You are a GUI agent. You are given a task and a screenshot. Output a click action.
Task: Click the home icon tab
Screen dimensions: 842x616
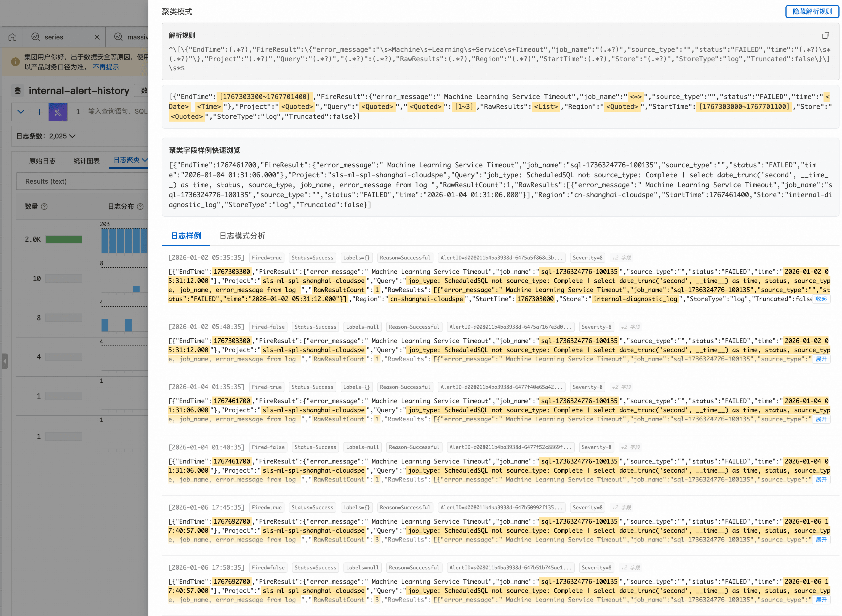pyautogui.click(x=12, y=37)
